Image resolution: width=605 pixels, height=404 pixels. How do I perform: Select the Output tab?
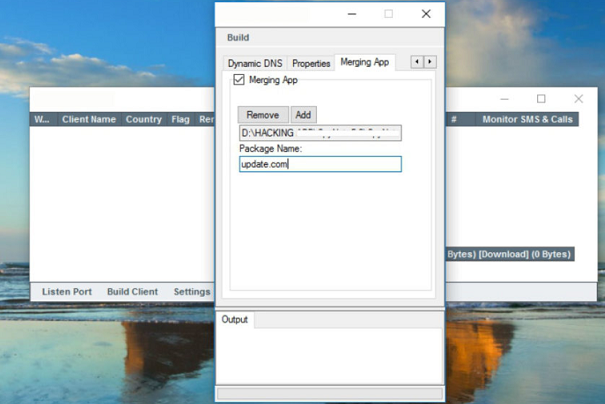(x=235, y=319)
